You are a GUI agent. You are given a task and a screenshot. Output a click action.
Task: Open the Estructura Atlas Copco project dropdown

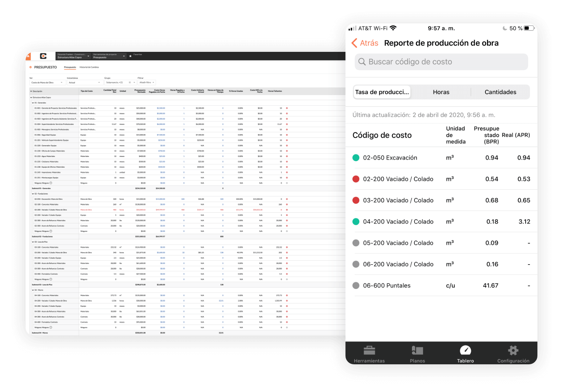point(73,56)
